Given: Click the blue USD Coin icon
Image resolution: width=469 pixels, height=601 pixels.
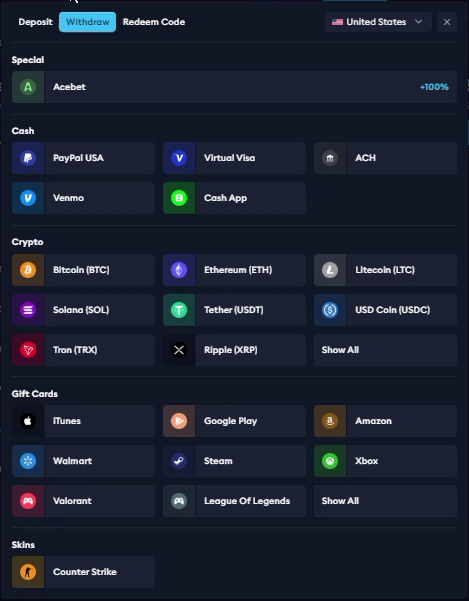Looking at the screenshot, I should (330, 310).
